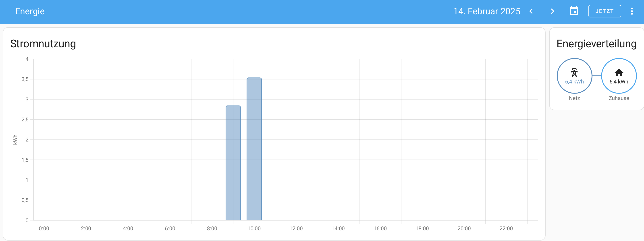Click the 22:00 axis label
644x241 pixels.
click(506, 229)
